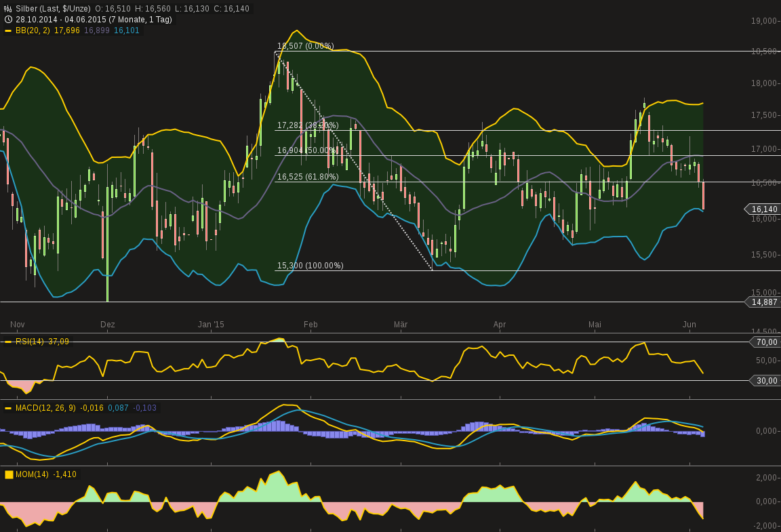Click the yellow line marker before MACD(12, 26, 9)
Image resolution: width=781 pixels, height=532 pixels.
tap(8, 408)
